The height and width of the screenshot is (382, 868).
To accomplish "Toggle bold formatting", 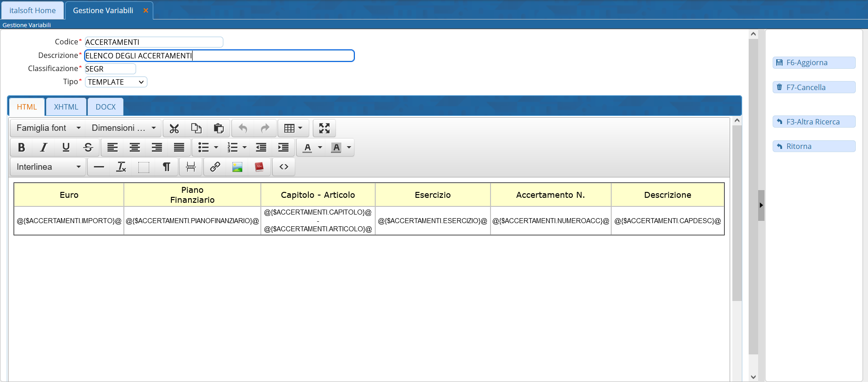I will (21, 148).
